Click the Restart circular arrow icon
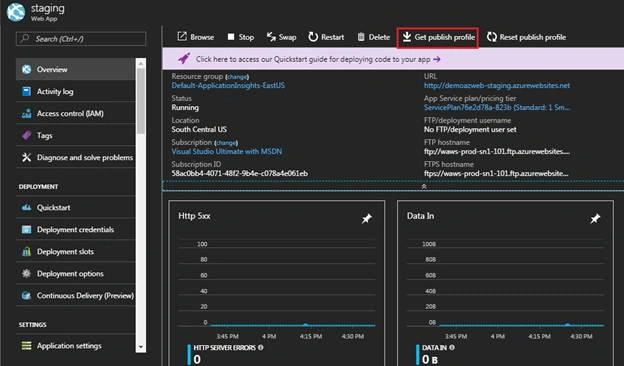Image resolution: width=624 pixels, height=366 pixels. pyautogui.click(x=313, y=37)
